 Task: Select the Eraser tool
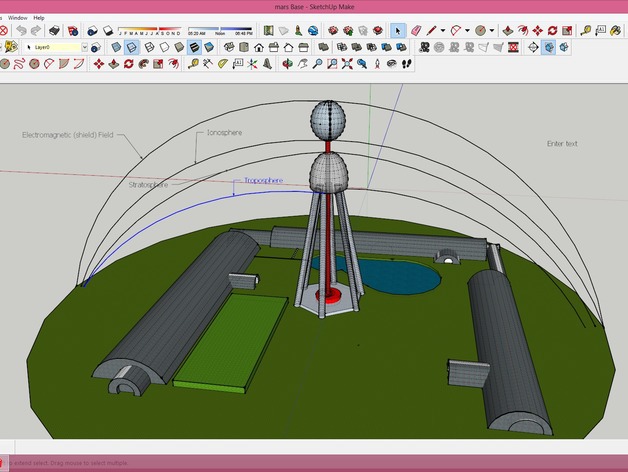click(x=416, y=31)
